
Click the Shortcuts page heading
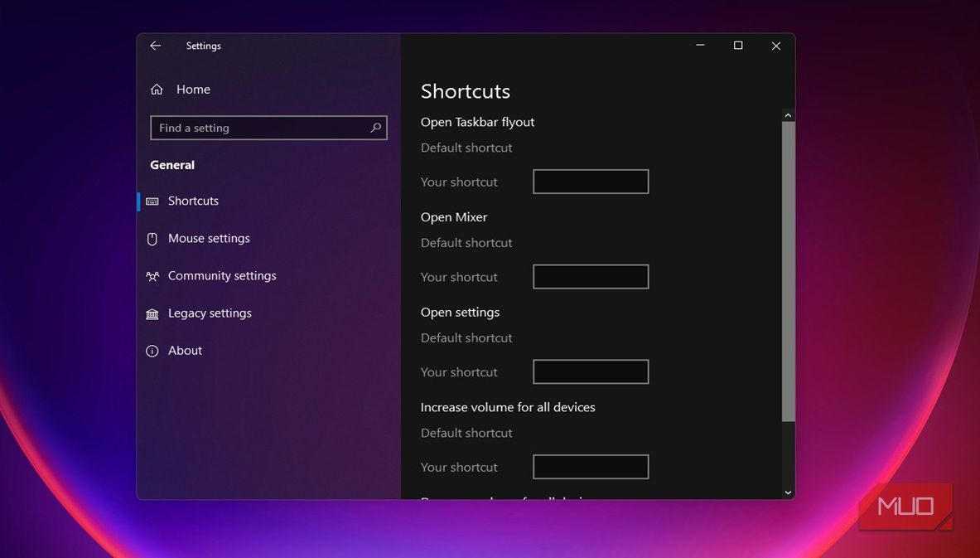pos(465,91)
